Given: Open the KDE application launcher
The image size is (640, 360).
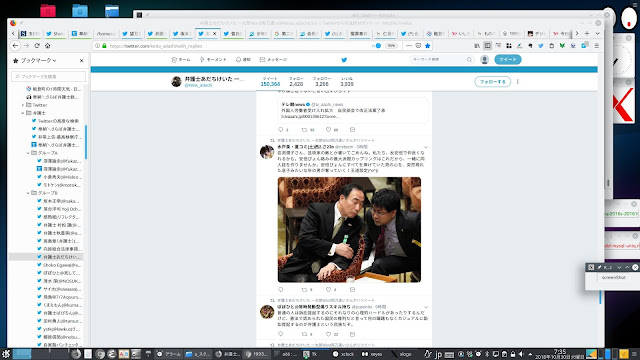Looking at the screenshot, I should point(6,354).
